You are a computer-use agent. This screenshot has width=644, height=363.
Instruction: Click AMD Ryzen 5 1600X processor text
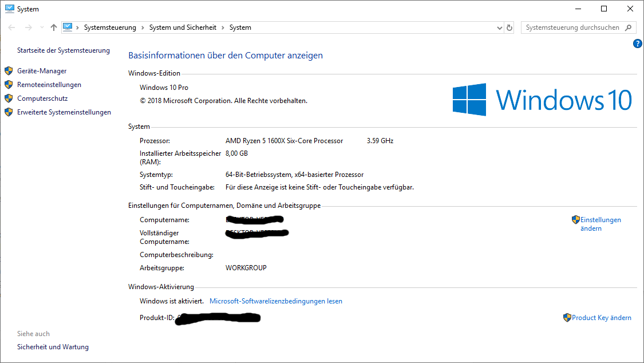[284, 141]
